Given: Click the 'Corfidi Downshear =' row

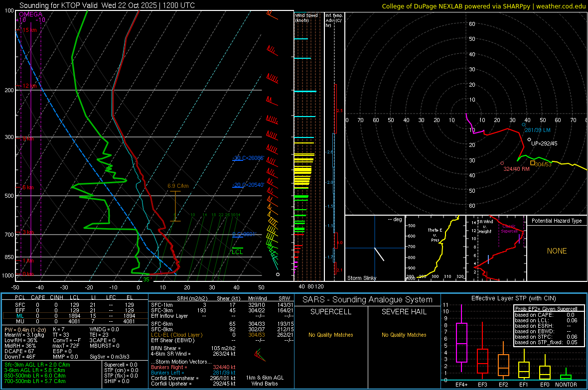Looking at the screenshot, I should (193, 378).
